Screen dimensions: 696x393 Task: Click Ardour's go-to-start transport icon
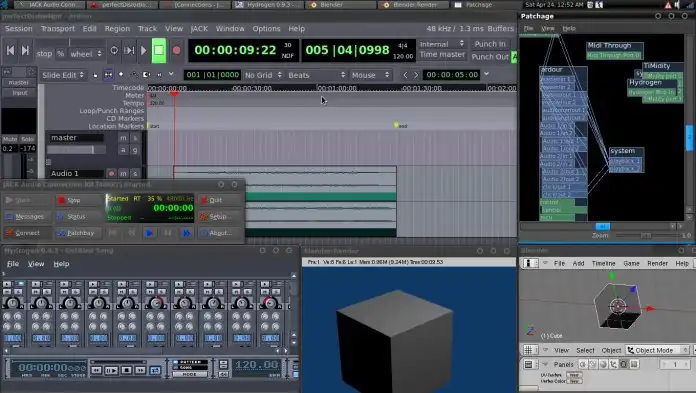click(x=11, y=51)
